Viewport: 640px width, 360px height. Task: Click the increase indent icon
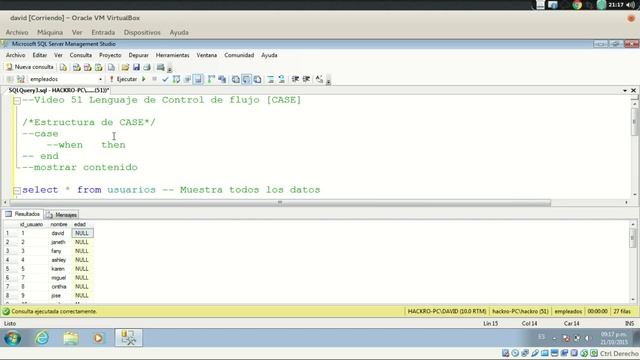306,79
